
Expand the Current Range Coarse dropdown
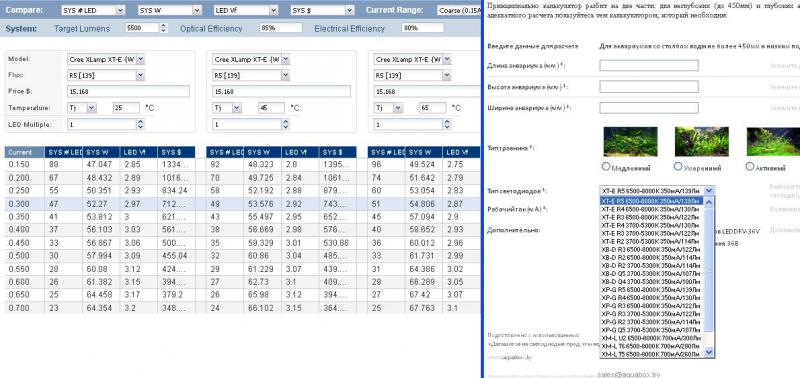460,10
